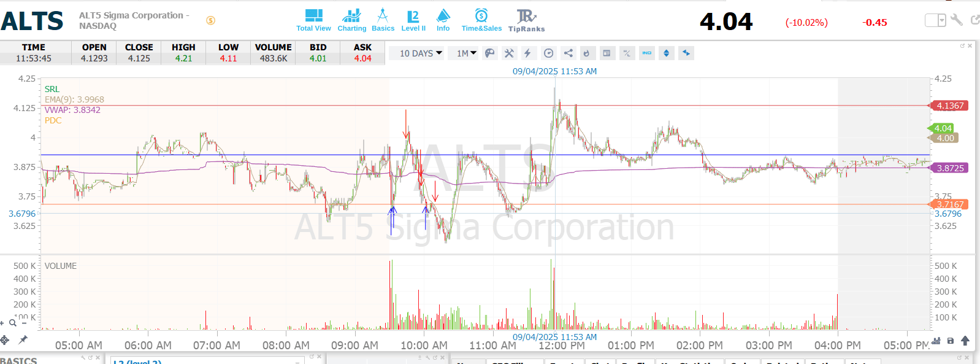Click the gold dollar coin icon

pyautogui.click(x=210, y=20)
